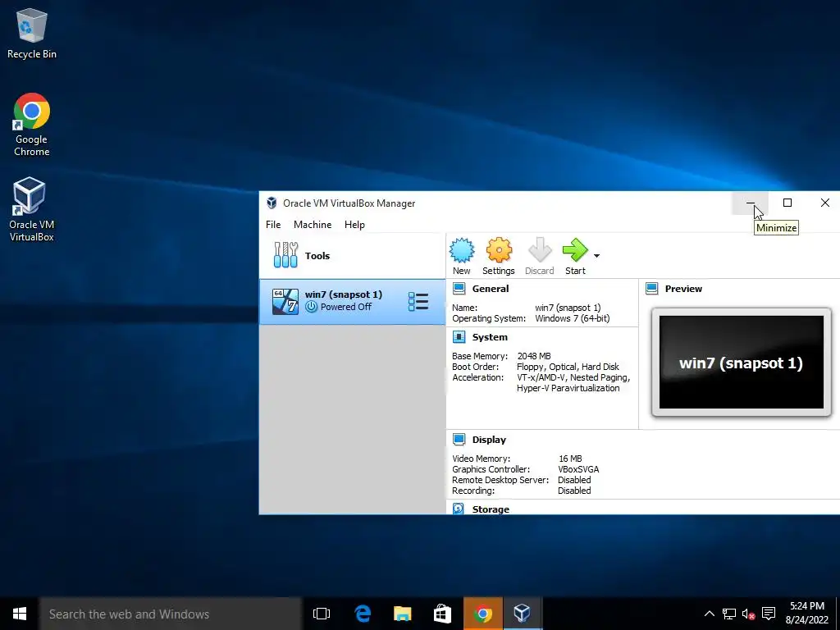The width and height of the screenshot is (840, 630).
Task: Close the VirtualBox Manager window
Action: [x=825, y=203]
